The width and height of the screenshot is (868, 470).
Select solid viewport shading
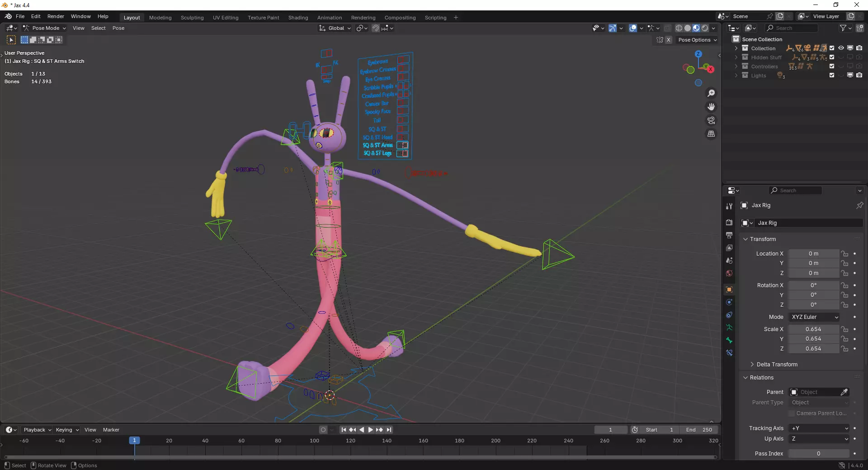[688, 28]
